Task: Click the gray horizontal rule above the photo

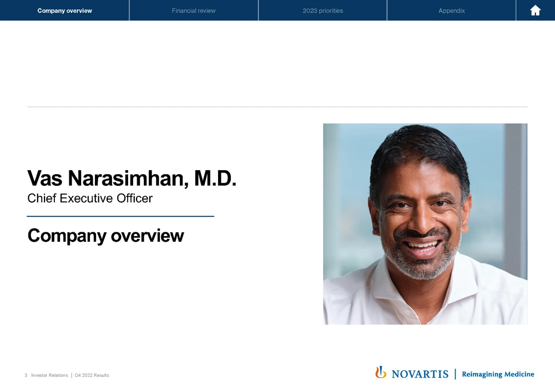Action: pos(277,106)
